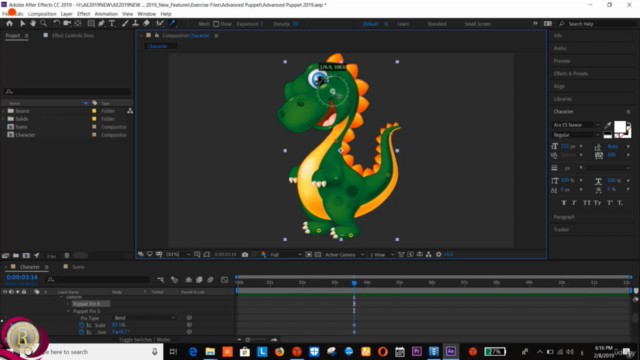
Task: Click Toggle Switches / Modes button
Action: [x=144, y=340]
